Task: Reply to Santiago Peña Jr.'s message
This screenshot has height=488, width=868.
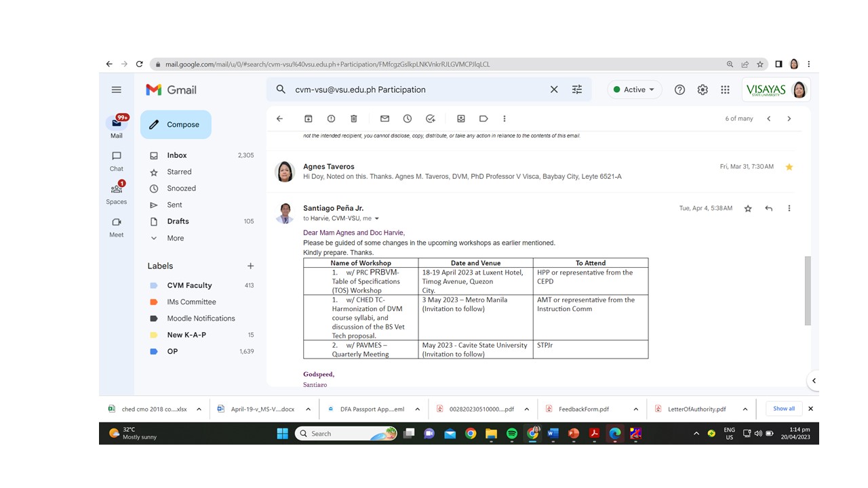Action: (x=768, y=209)
